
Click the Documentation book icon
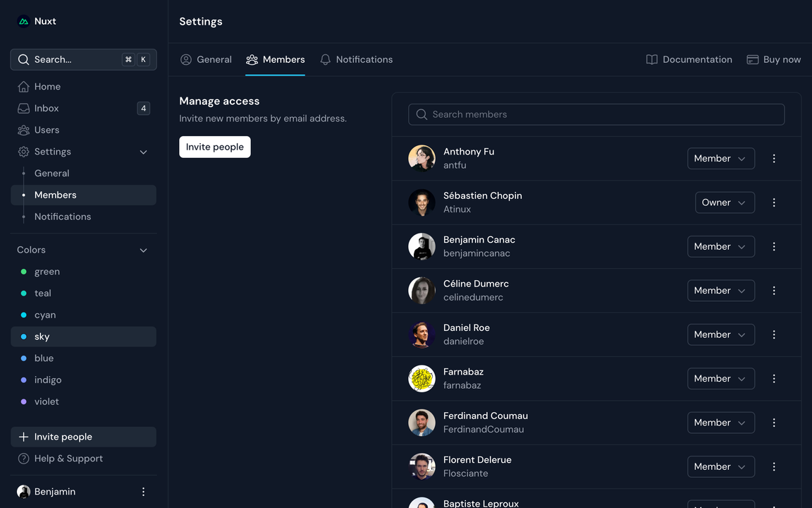click(650, 59)
